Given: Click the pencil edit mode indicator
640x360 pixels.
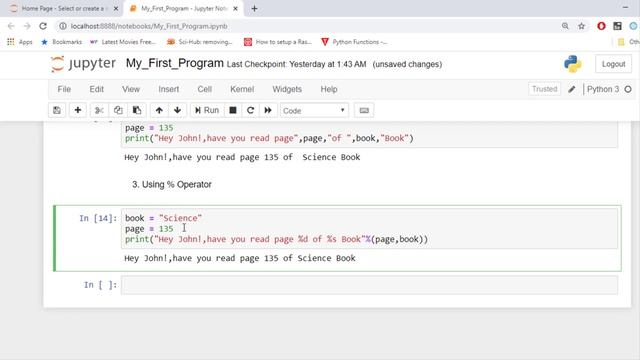Looking at the screenshot, I should tap(571, 89).
